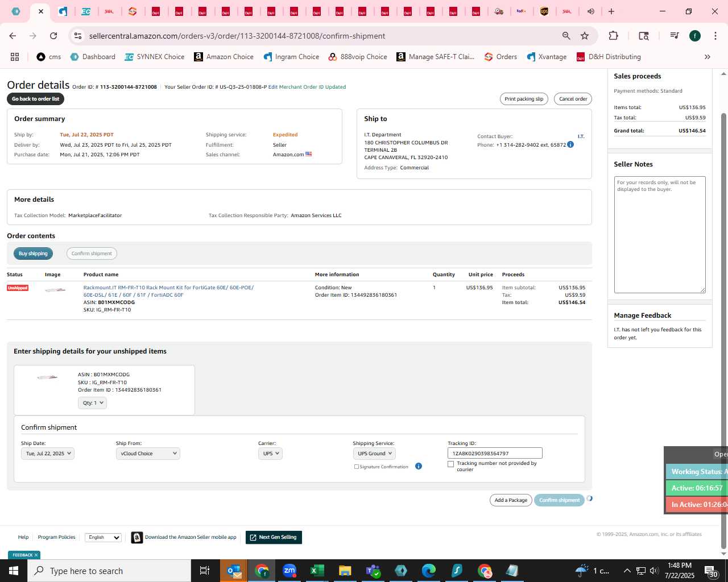The image size is (728, 582).
Task: Open the cms bookmark
Action: coord(49,57)
